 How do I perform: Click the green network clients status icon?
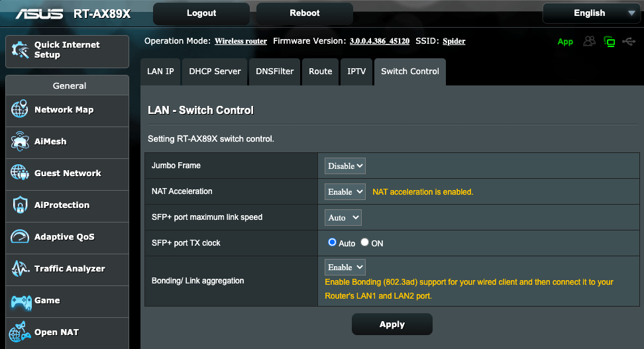(610, 42)
